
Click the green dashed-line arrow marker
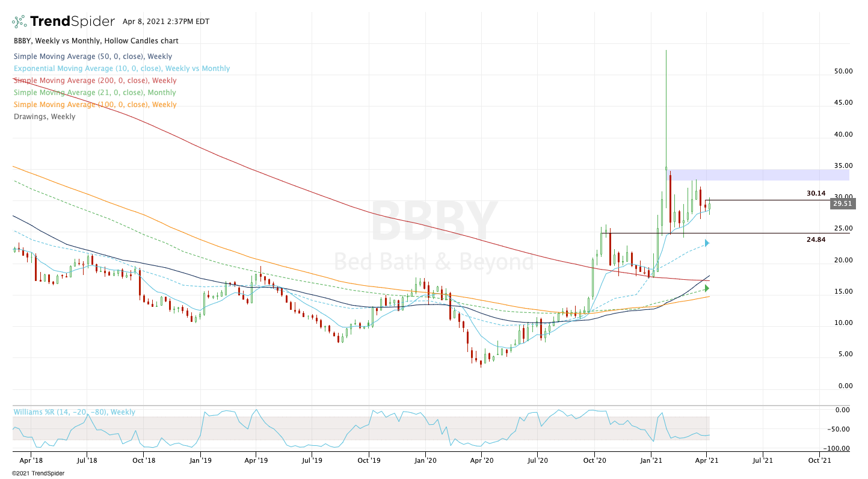pos(707,288)
